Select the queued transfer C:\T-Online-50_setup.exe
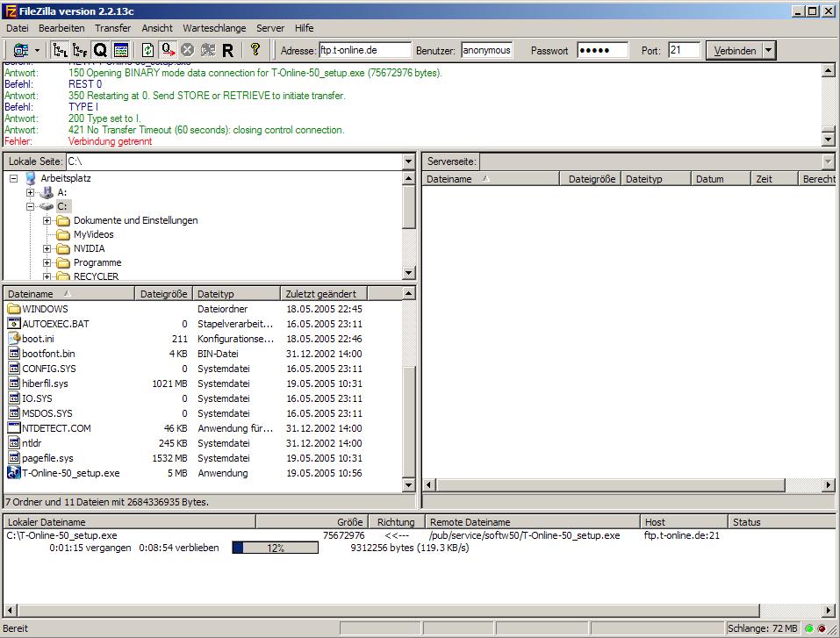 (61, 535)
